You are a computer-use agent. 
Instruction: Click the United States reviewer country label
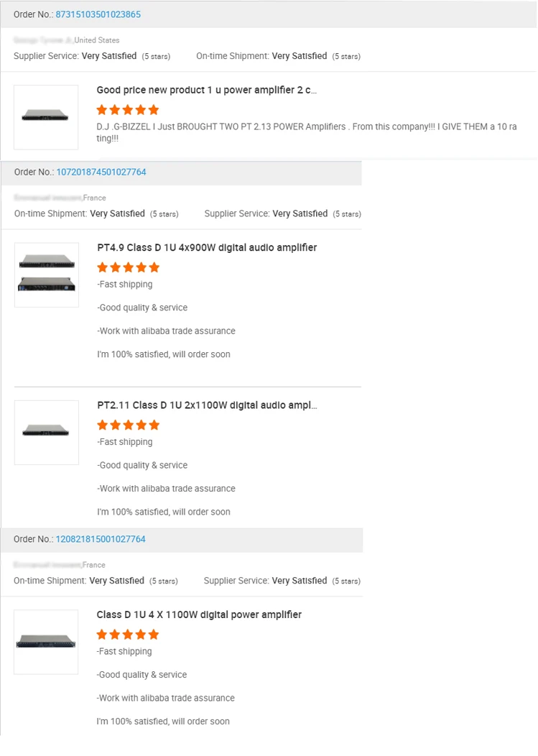97,40
